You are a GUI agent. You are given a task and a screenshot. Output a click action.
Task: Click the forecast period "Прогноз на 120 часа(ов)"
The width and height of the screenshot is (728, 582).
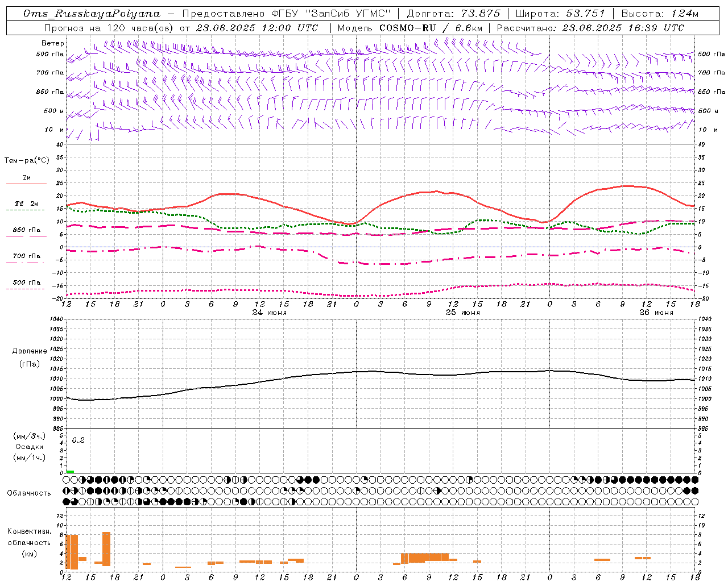[110, 28]
